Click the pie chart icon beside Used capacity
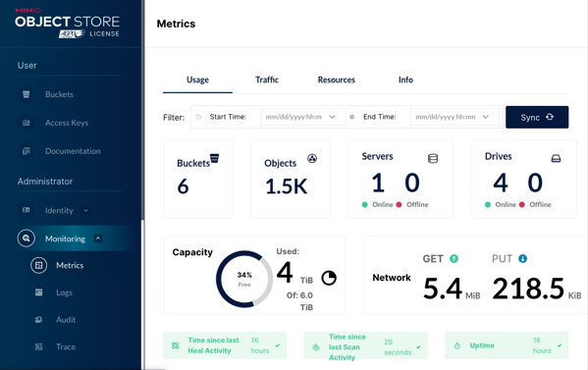588x370 pixels. [329, 278]
